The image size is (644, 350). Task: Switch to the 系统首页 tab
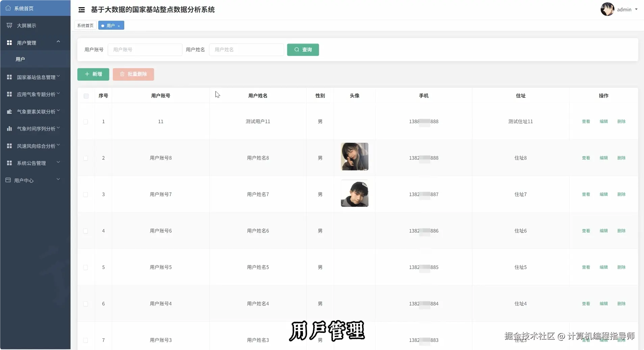pos(85,26)
